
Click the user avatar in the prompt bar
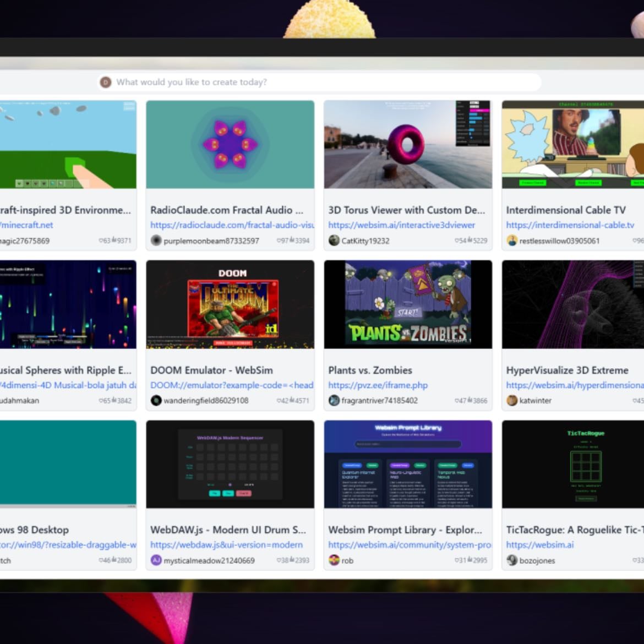(x=106, y=82)
